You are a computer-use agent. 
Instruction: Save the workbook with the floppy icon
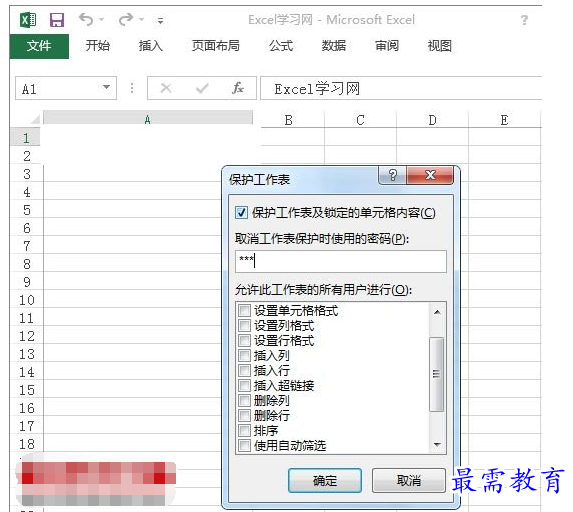[57, 20]
